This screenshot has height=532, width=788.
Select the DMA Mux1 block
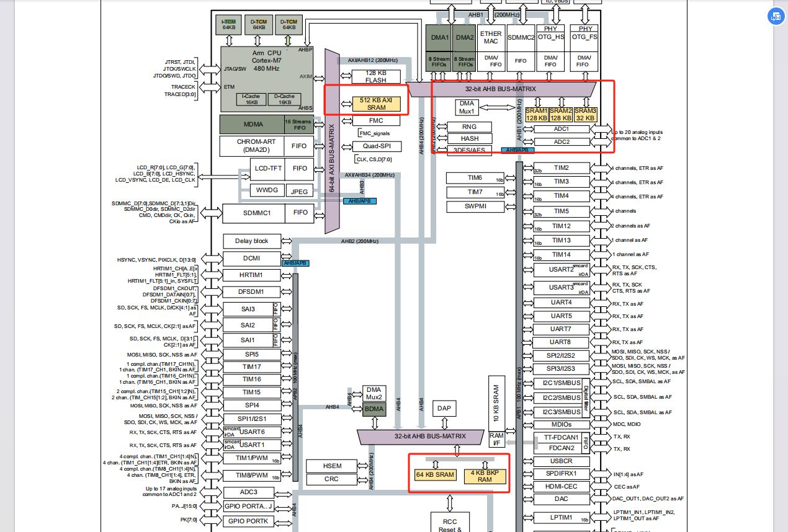click(467, 107)
